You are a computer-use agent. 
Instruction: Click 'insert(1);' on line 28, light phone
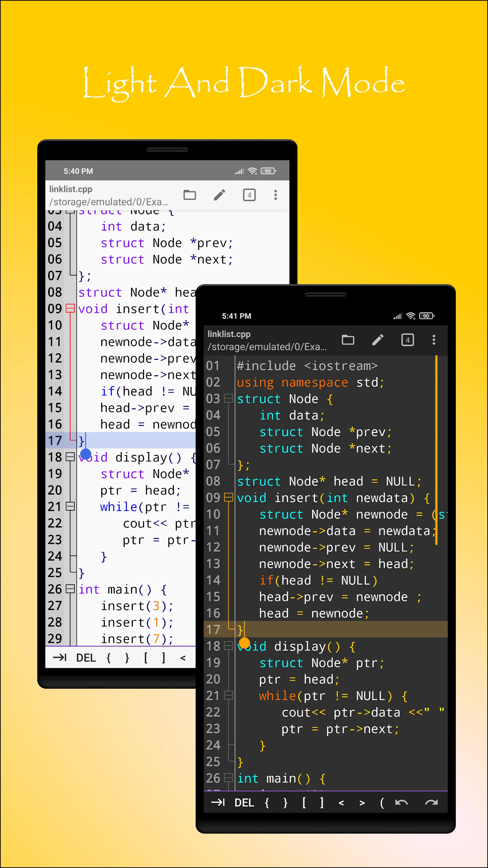137,622
